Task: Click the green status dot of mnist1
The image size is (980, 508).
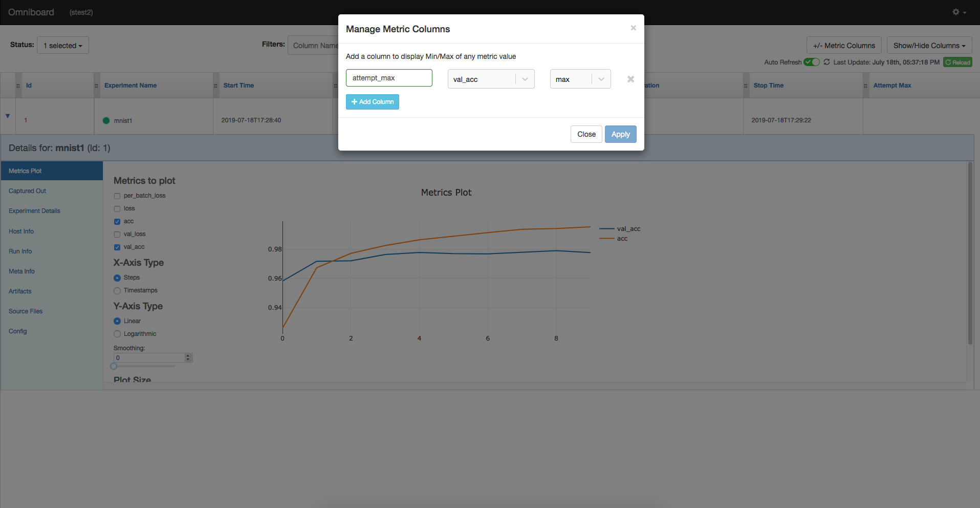Action: tap(106, 120)
